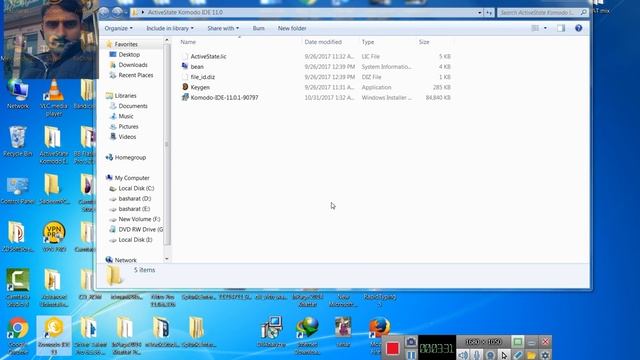Open VLC media player desktop icon

point(54,97)
